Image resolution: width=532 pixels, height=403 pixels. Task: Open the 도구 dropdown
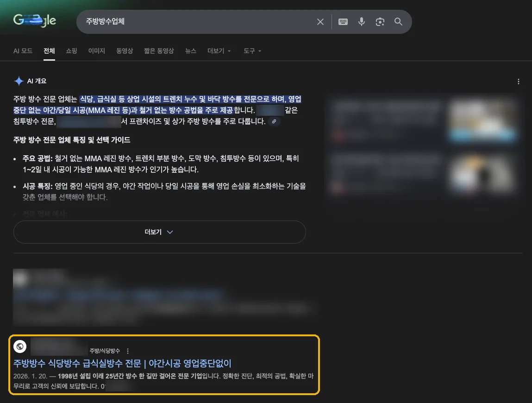pyautogui.click(x=252, y=51)
